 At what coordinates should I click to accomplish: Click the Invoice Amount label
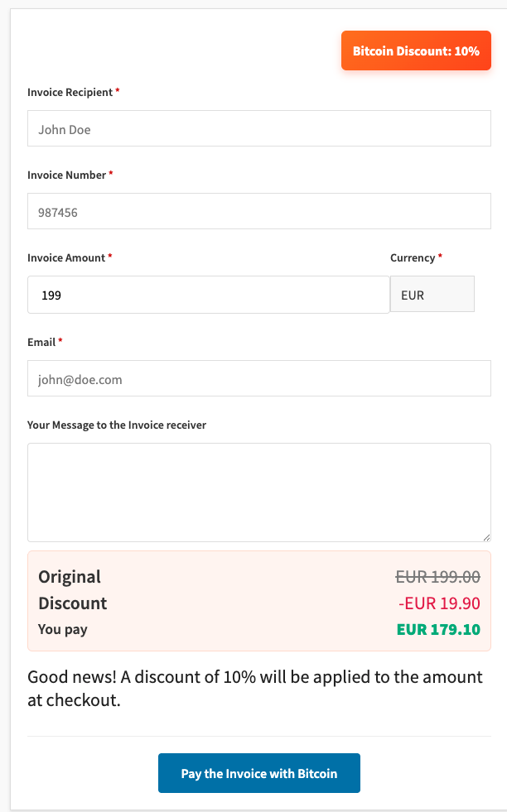66,258
